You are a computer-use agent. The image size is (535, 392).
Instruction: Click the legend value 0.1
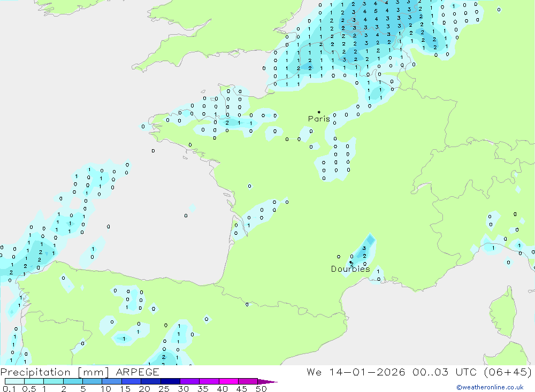coord(9,389)
